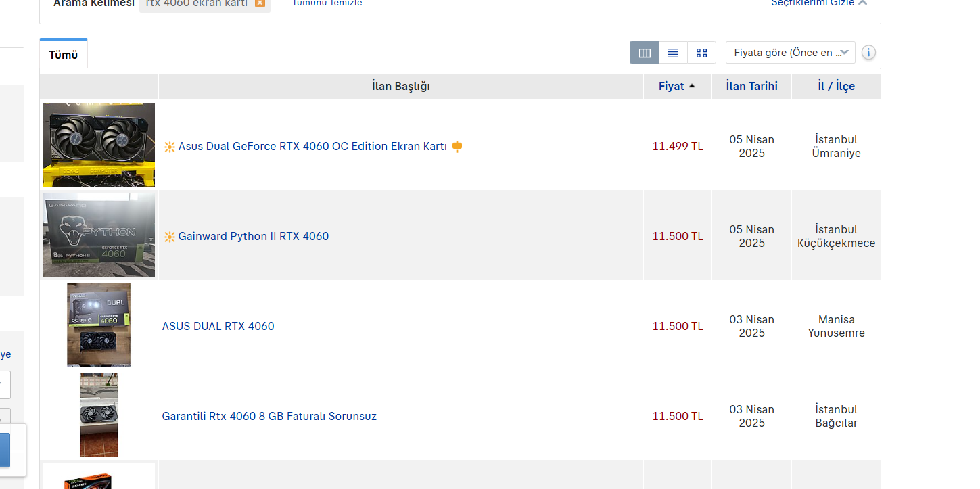This screenshot has height=489, width=980.
Task: Collapse selections via chevron next to 'Seçtiklerimi Gizle'
Action: point(862,3)
